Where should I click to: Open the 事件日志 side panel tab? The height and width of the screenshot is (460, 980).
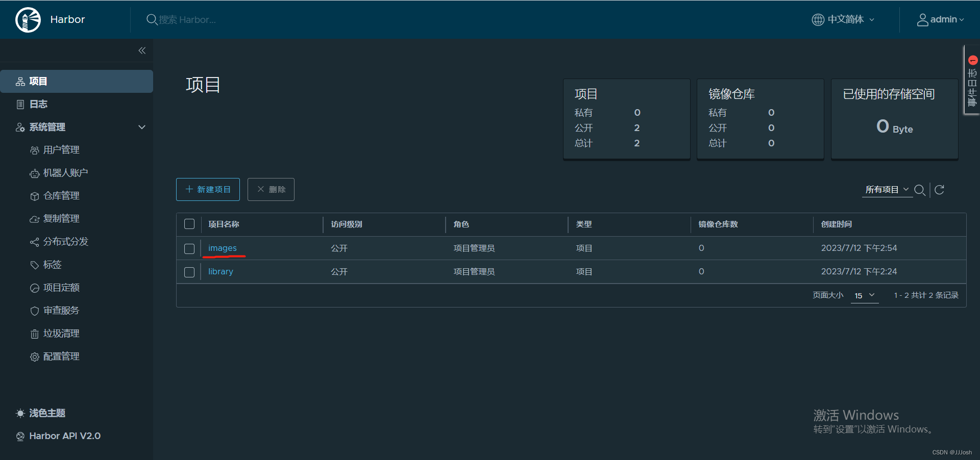click(972, 80)
